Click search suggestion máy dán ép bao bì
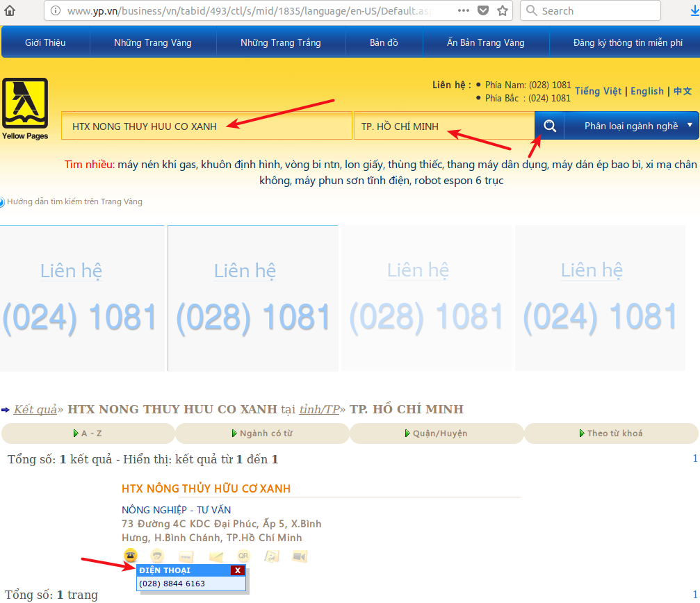700x603 pixels. [597, 165]
